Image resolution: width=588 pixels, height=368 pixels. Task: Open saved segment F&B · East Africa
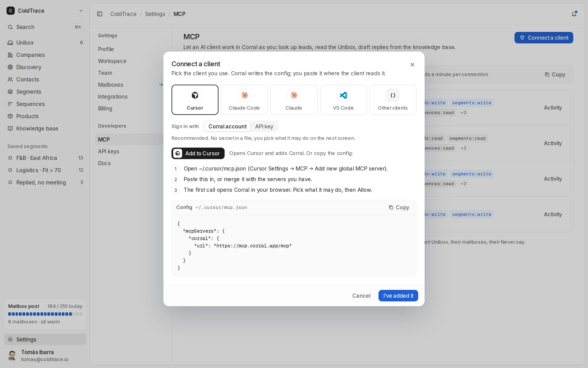click(45, 158)
